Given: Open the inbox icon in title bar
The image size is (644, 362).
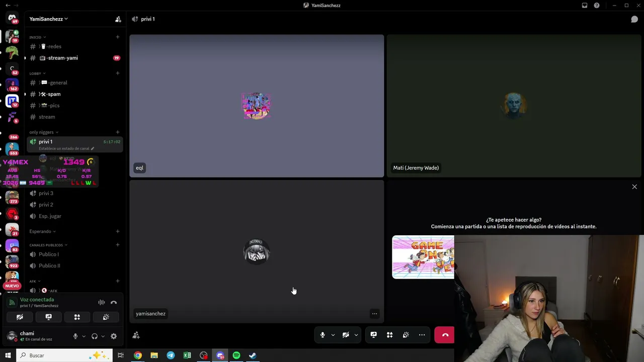Looking at the screenshot, I should pos(585,6).
